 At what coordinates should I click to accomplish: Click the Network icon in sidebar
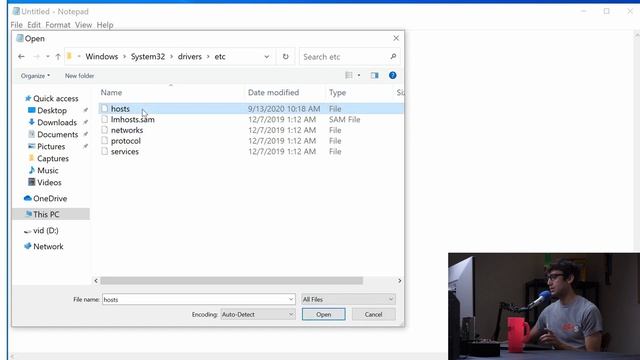[x=27, y=246]
